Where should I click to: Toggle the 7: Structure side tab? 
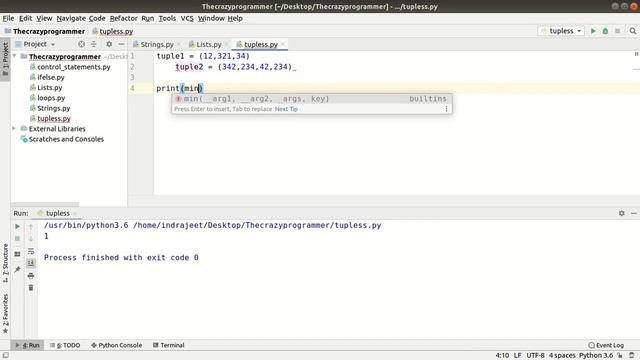(x=5, y=263)
